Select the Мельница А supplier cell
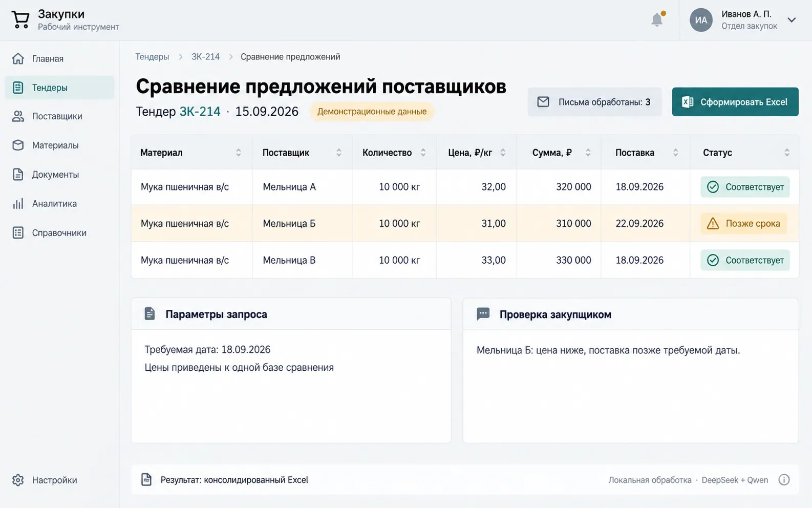The image size is (812, 508). point(302,187)
